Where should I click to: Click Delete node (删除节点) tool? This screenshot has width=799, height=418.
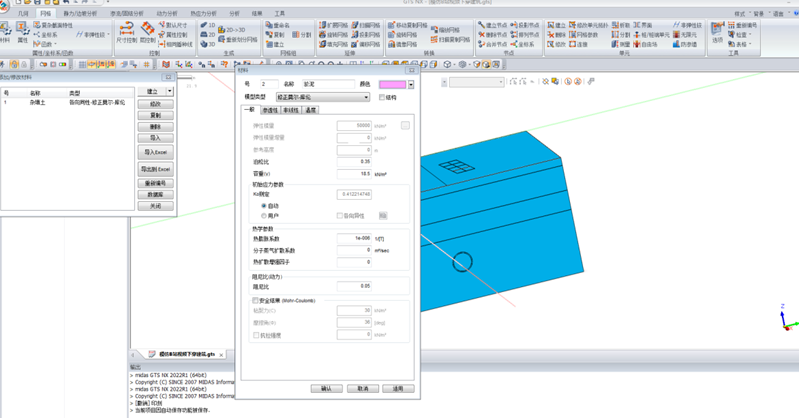(x=492, y=35)
